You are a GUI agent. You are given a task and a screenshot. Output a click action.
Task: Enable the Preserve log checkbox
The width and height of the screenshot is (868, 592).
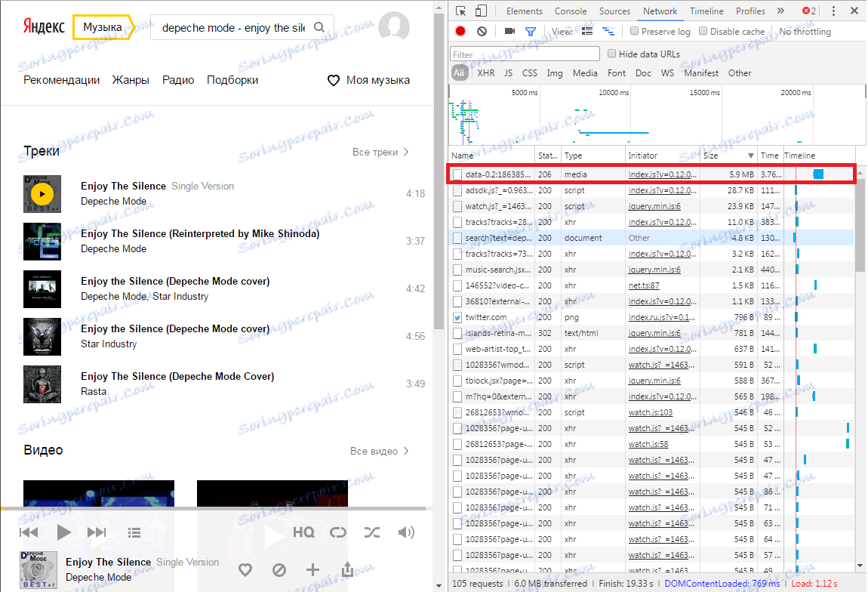pyautogui.click(x=635, y=32)
